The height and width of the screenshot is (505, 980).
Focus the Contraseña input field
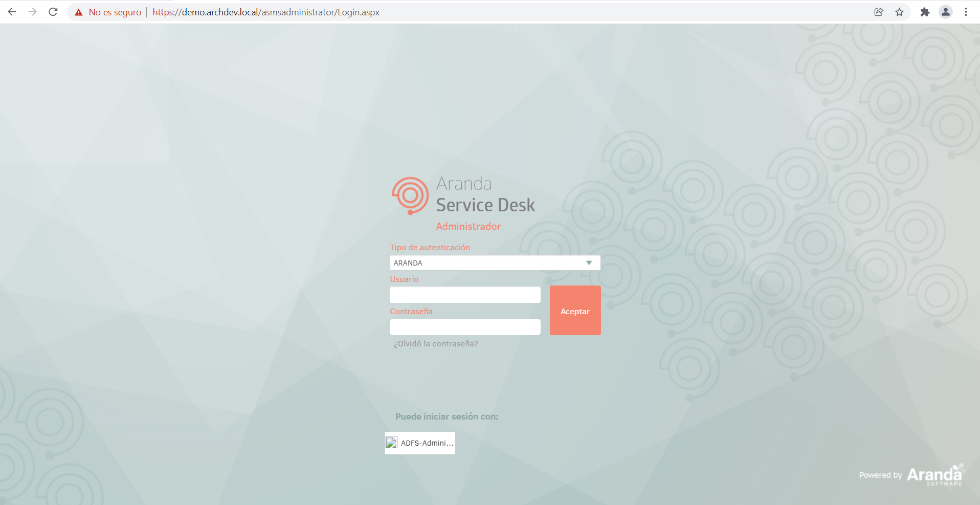click(x=465, y=327)
